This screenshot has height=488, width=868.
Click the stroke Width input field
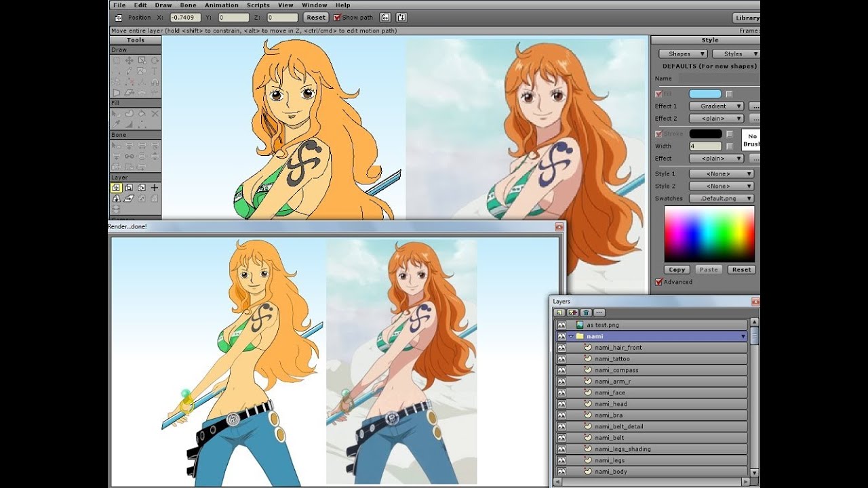pyautogui.click(x=705, y=146)
